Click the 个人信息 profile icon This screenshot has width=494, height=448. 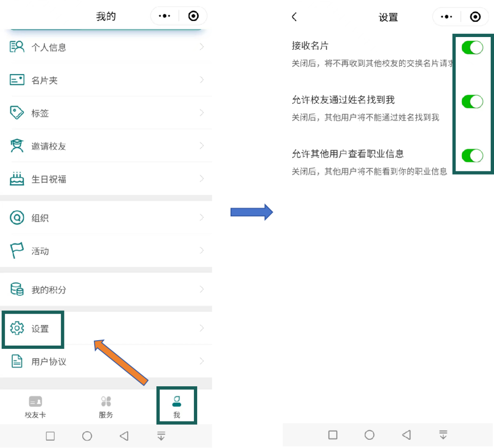[x=17, y=47]
